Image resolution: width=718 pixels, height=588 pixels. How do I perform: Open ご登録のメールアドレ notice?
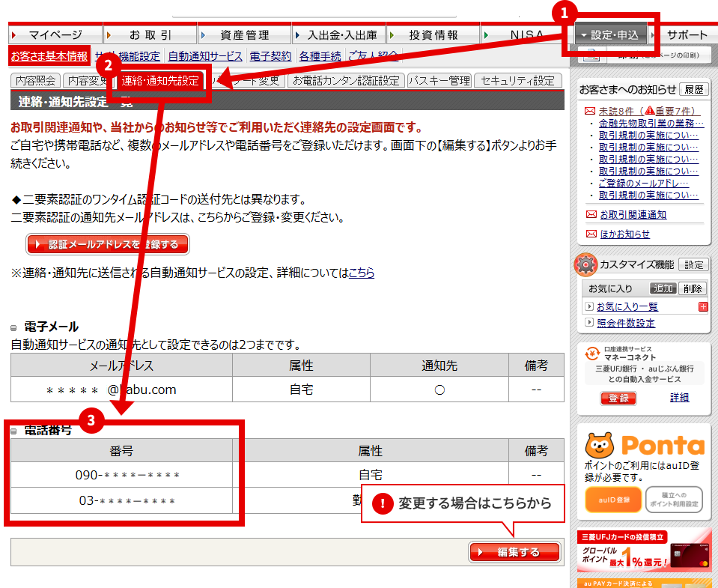point(643,183)
